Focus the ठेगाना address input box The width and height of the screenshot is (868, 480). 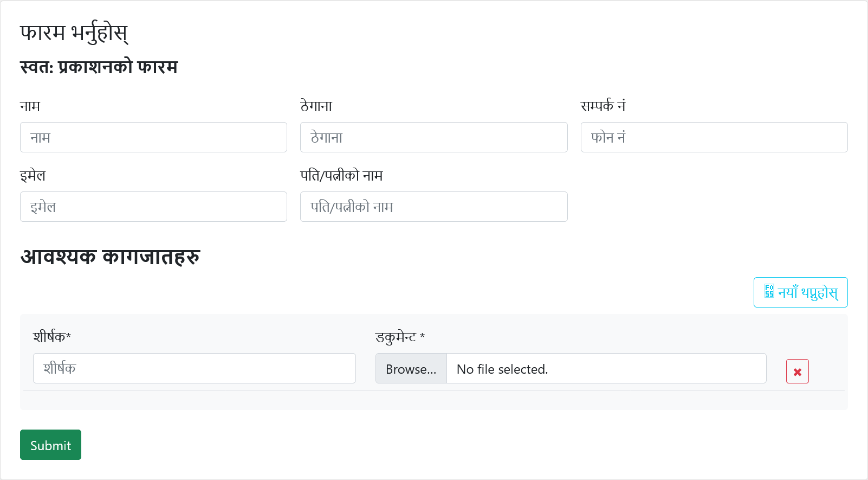coord(433,137)
